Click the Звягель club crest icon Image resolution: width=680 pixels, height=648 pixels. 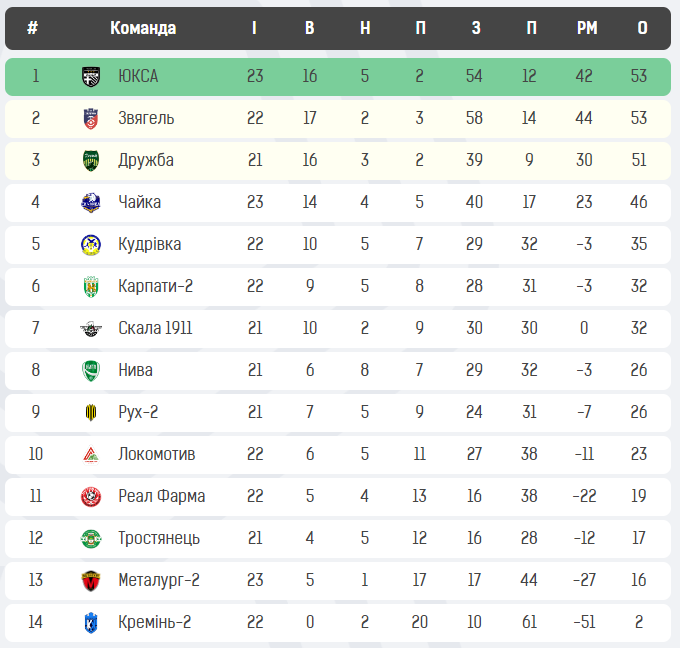point(91,118)
